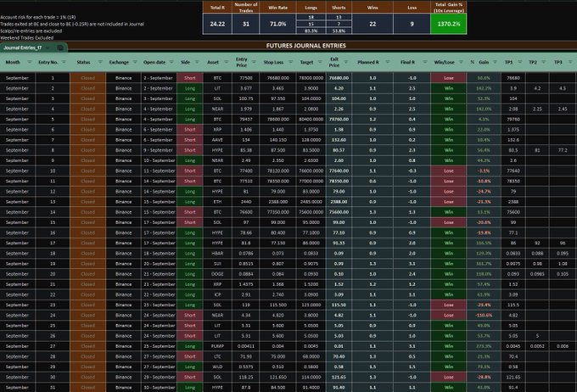Select the Loss value 9 in summary
577x392 pixels.
[412, 24]
